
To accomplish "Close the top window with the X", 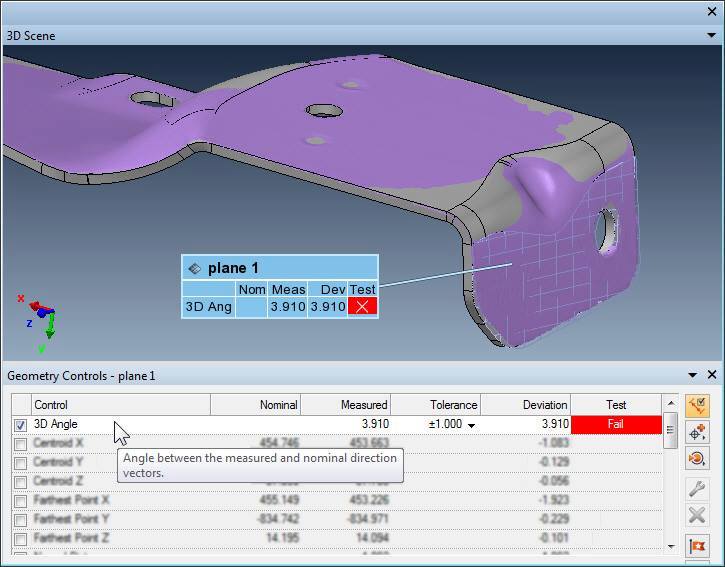I will (x=712, y=12).
